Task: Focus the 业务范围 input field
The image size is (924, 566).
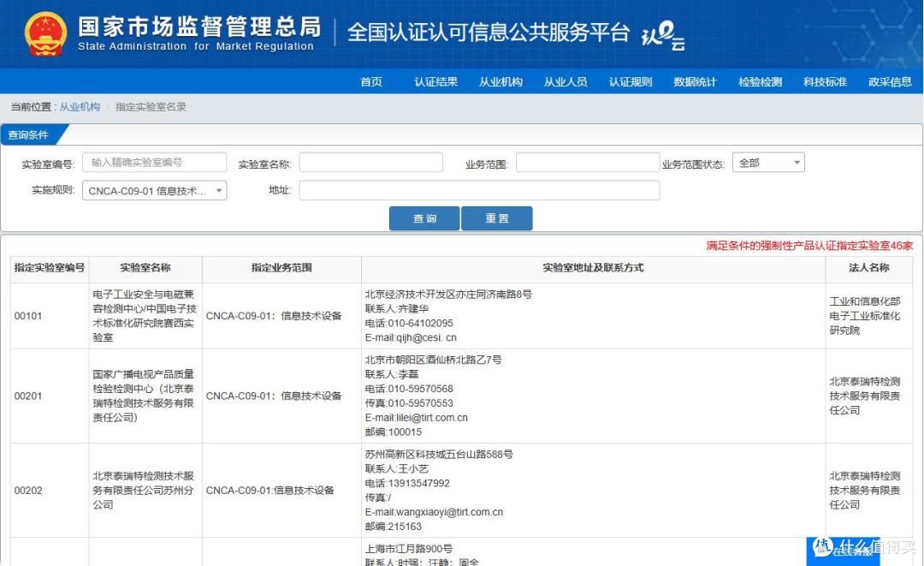Action: coord(588,162)
